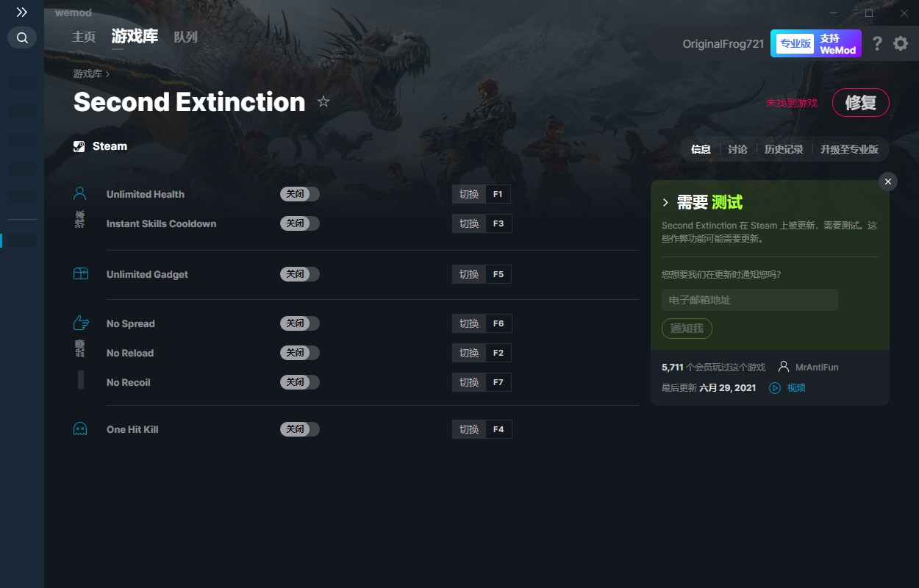Click 切换 hotkey button for Instant Skills Cooldown

pos(469,223)
